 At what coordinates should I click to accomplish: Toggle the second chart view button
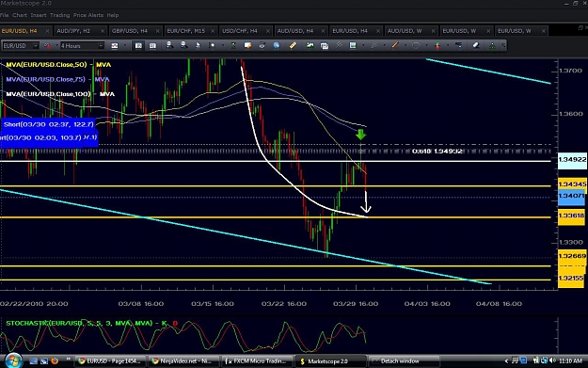tap(152, 46)
